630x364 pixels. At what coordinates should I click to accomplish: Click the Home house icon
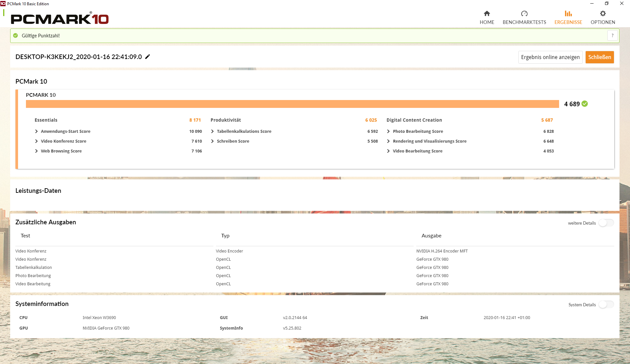click(487, 13)
